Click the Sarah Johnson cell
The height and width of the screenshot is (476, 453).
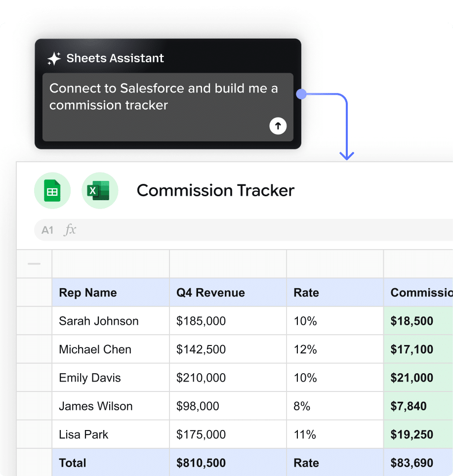click(111, 321)
